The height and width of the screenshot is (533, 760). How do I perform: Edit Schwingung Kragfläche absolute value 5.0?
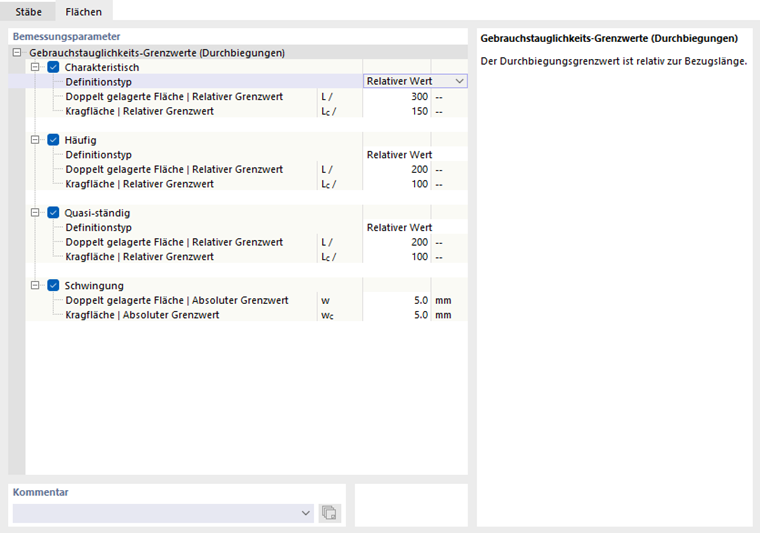(396, 314)
